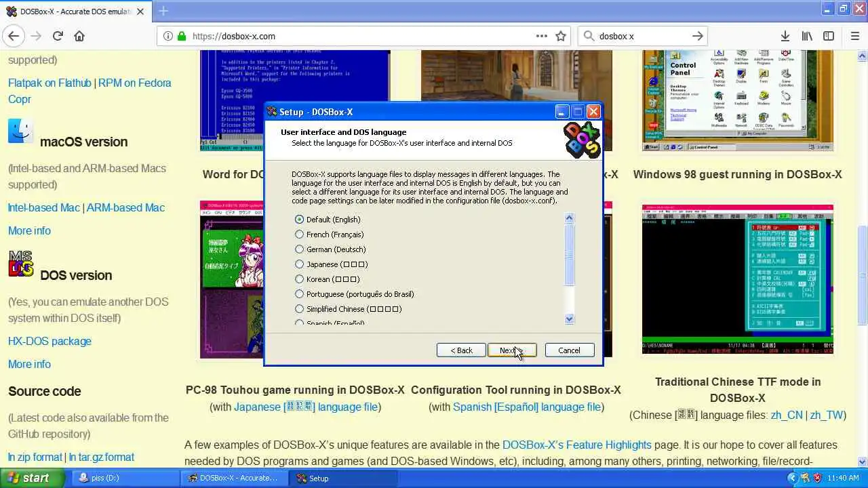Screen dimensions: 868x488
Task: Download source in tar.gz format
Action: [x=102, y=457]
